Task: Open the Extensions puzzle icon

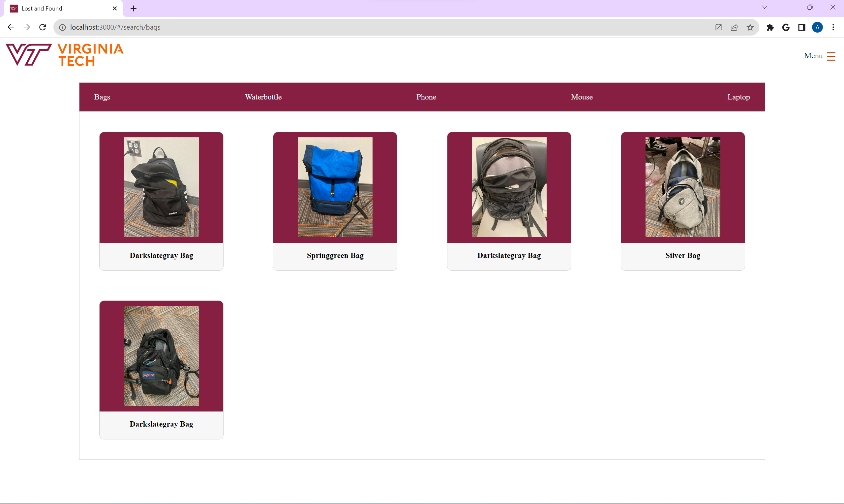Action: [770, 28]
